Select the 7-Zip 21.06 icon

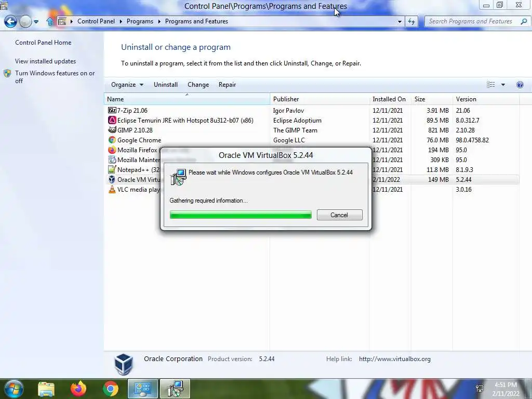(112, 110)
